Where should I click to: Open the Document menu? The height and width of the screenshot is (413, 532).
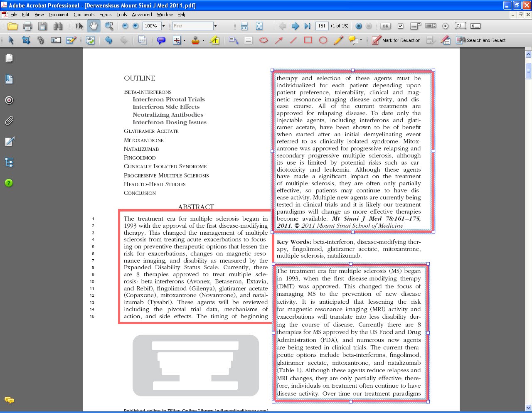tap(58, 15)
